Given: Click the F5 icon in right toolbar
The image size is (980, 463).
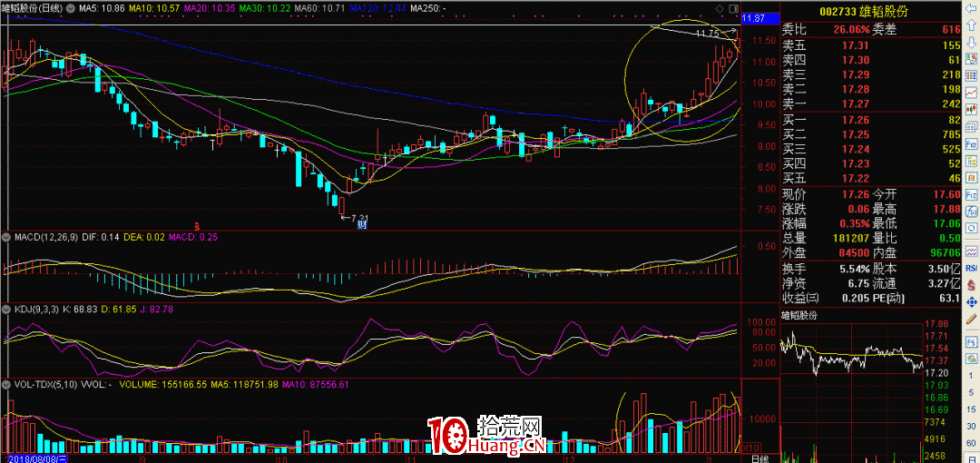Looking at the screenshot, I should pyautogui.click(x=971, y=342).
